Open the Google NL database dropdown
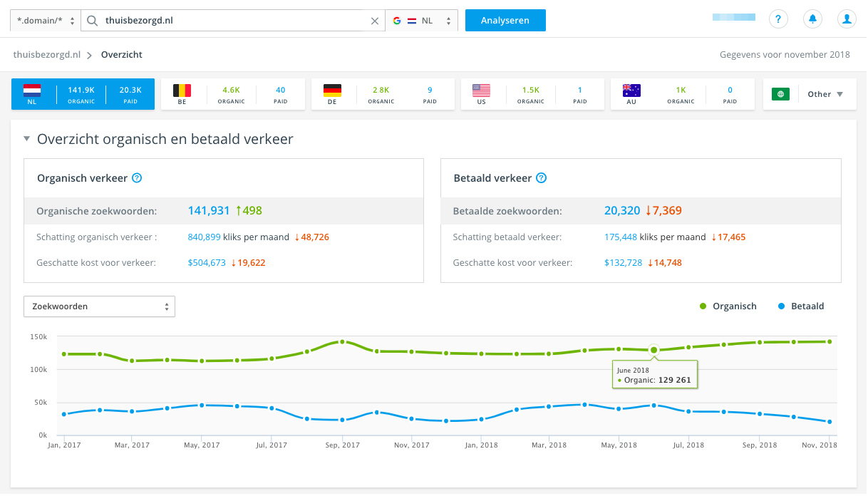The width and height of the screenshot is (868, 496). (x=421, y=21)
